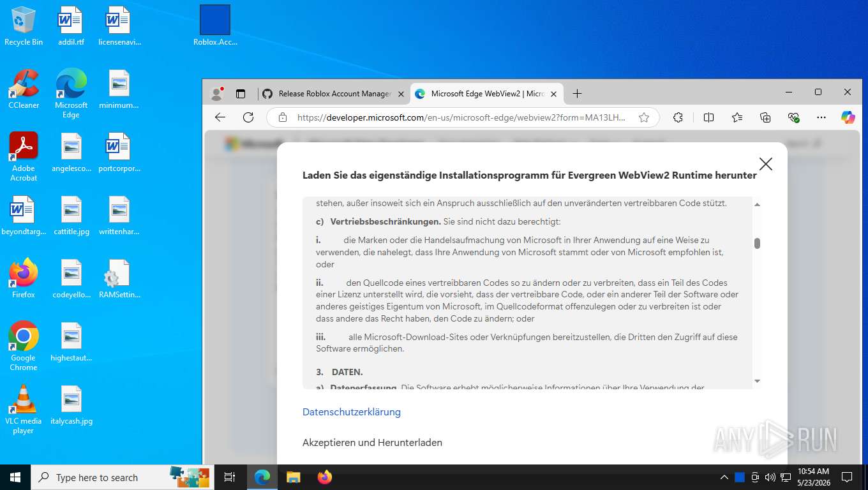Launch Adobe Acrobat desktop shortcut
This screenshot has width=868, height=490.
coord(24,157)
